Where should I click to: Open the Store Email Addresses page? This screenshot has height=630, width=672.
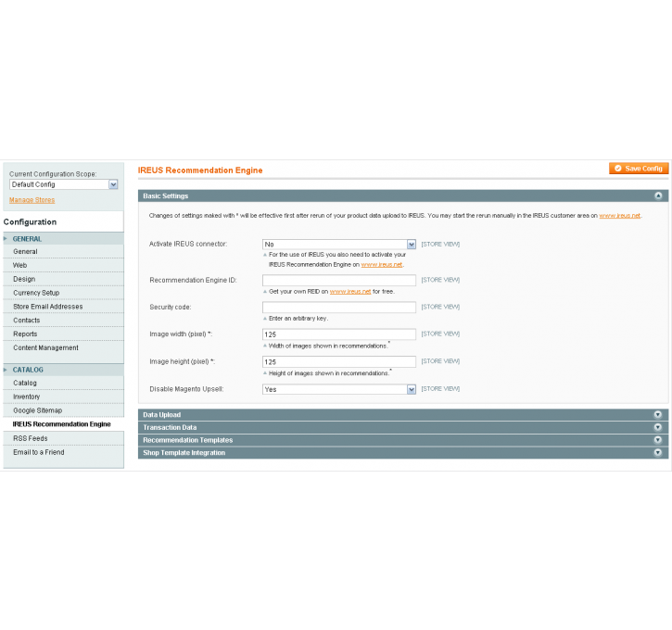click(x=63, y=307)
